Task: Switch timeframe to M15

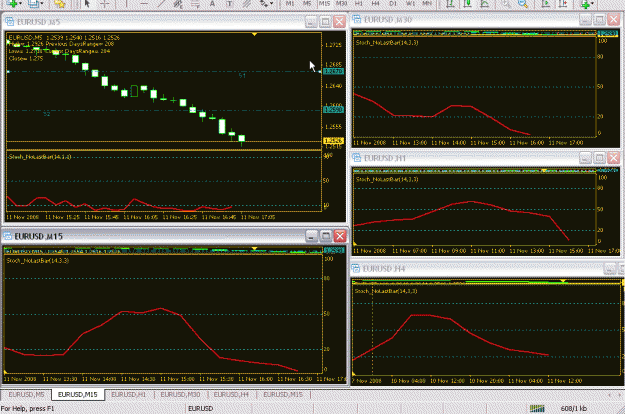Action: click(x=324, y=4)
